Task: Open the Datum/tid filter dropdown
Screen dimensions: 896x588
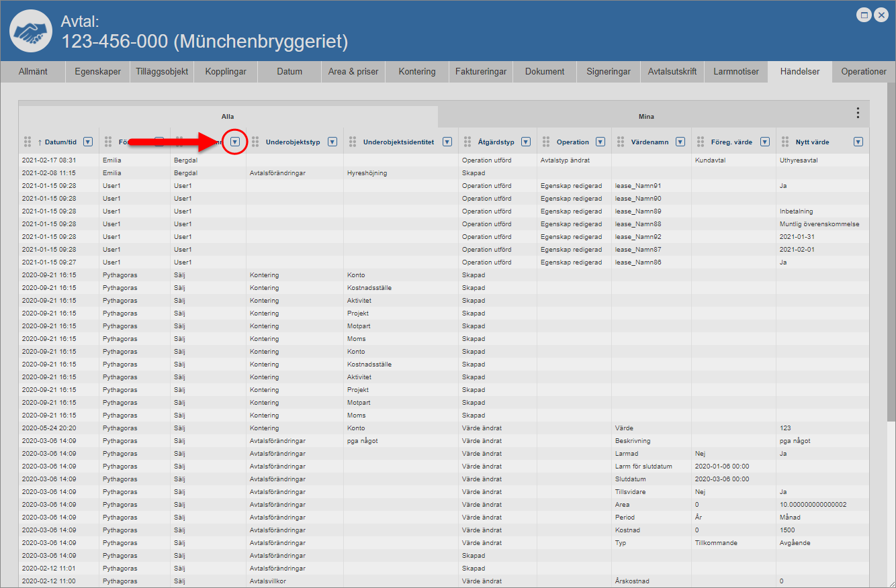Action: tap(87, 142)
